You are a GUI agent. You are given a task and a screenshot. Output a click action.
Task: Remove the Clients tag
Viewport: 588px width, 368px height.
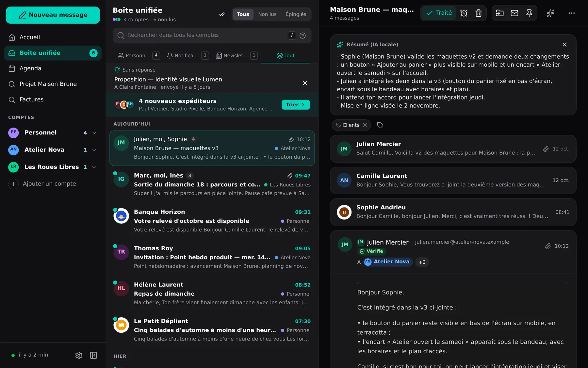pos(365,125)
